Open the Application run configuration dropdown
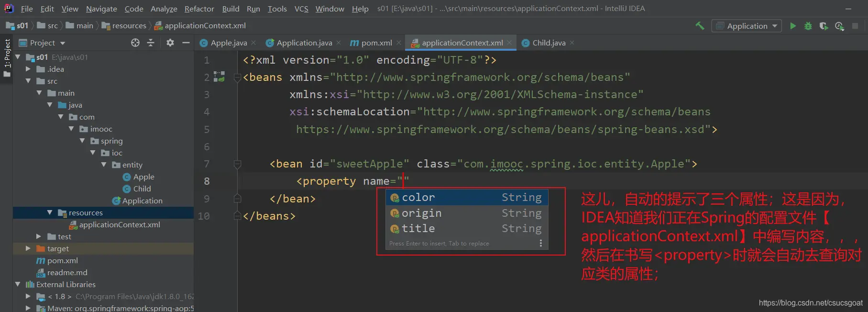 [747, 26]
